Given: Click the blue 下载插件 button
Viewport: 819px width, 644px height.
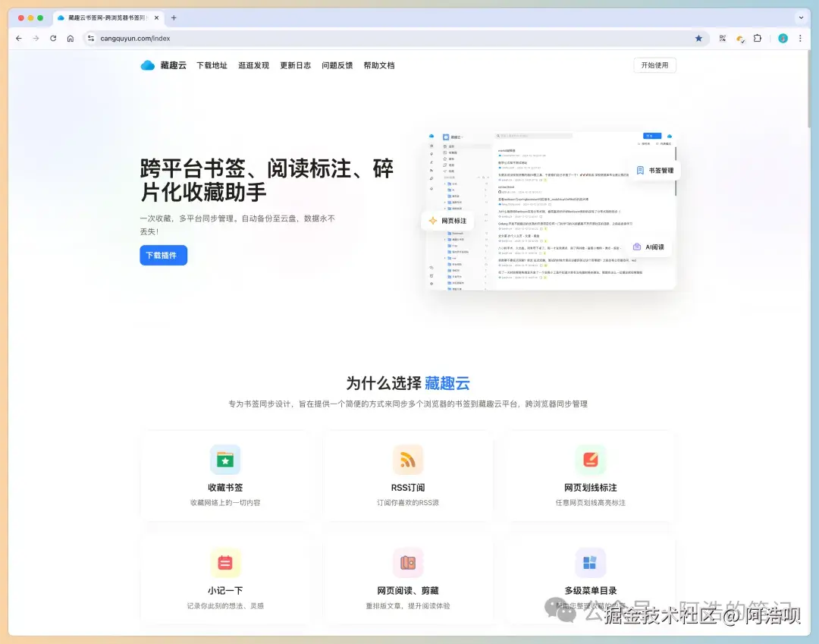Looking at the screenshot, I should coord(164,256).
